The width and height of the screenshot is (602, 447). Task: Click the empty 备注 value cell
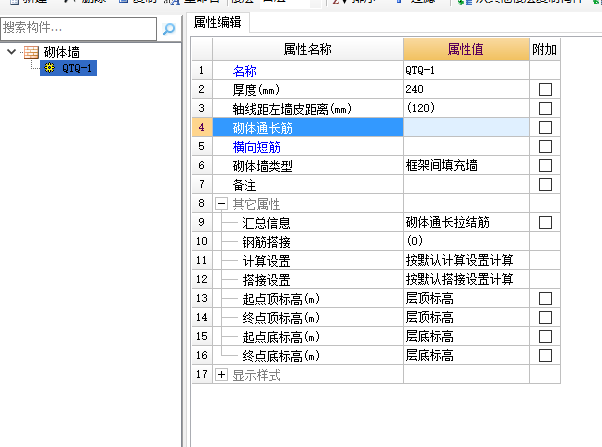coord(466,184)
